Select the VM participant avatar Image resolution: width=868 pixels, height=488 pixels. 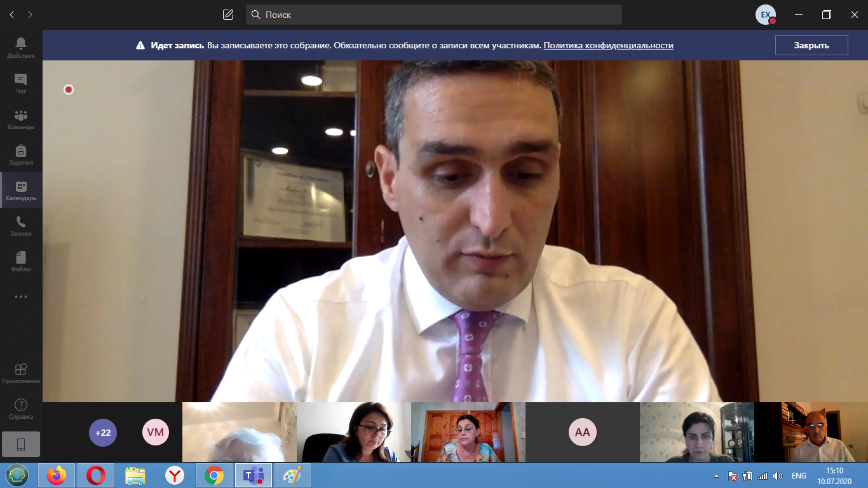pos(156,433)
